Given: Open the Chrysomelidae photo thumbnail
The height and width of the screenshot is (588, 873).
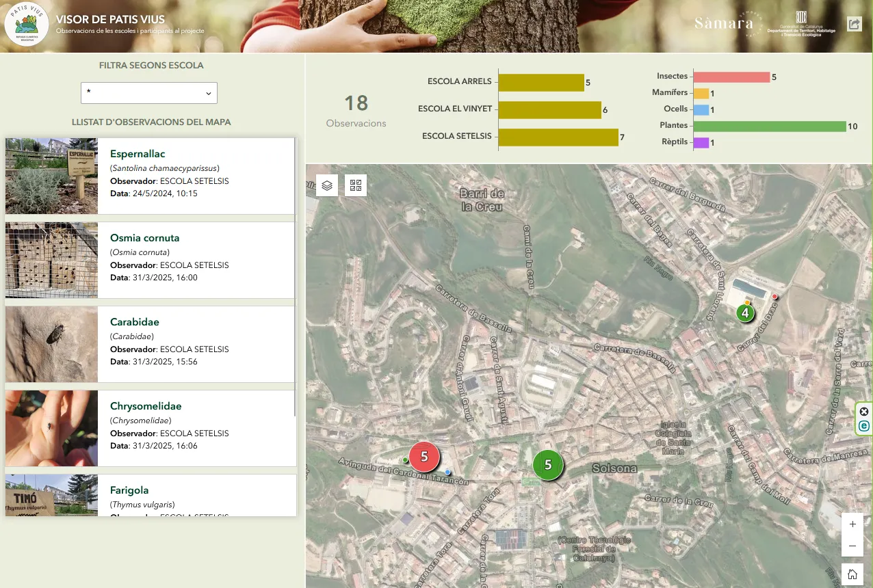Looking at the screenshot, I should (x=51, y=428).
